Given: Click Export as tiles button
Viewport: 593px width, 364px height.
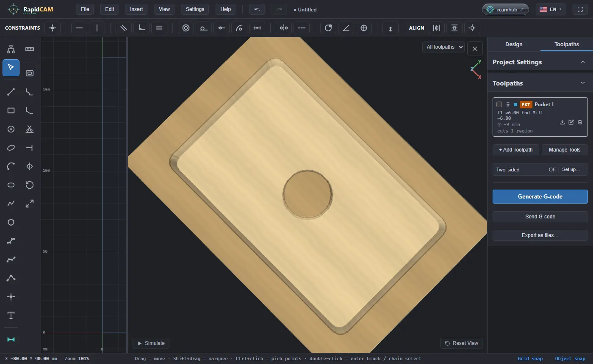Looking at the screenshot, I should tap(540, 235).
